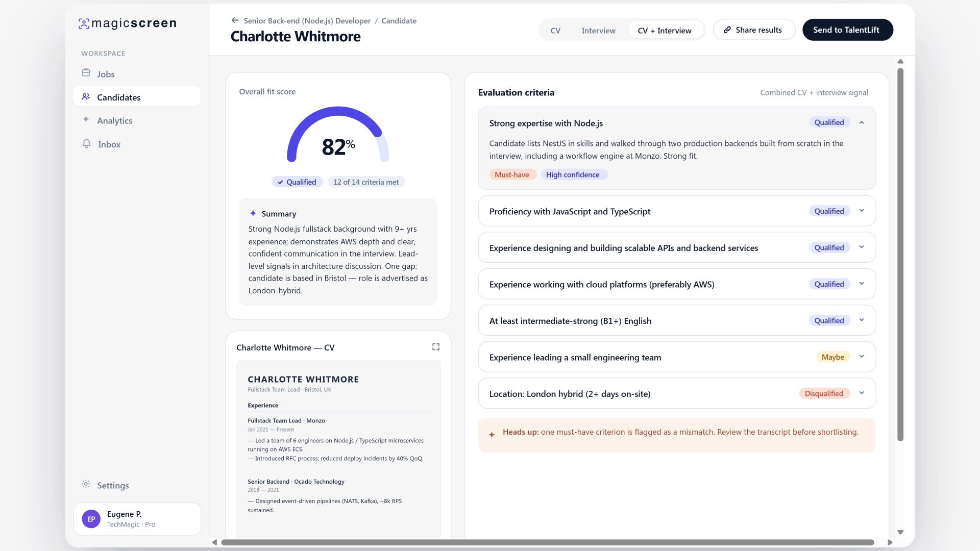Image resolution: width=980 pixels, height=551 pixels.
Task: Click the Charlotte Whitmore CV preview thumbnail
Action: click(x=338, y=449)
